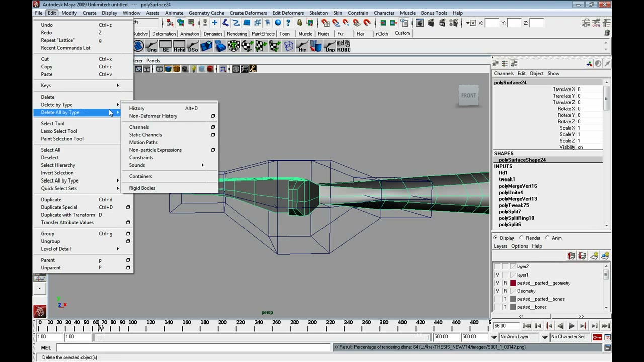Toggle the light bulb lighting icon
This screenshot has width=644, height=362.
click(193, 69)
